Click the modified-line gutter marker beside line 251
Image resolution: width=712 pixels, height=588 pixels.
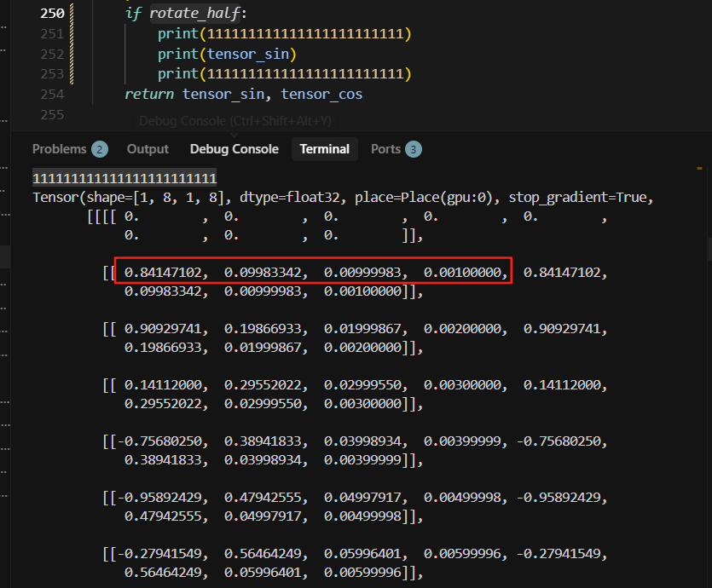click(70, 34)
